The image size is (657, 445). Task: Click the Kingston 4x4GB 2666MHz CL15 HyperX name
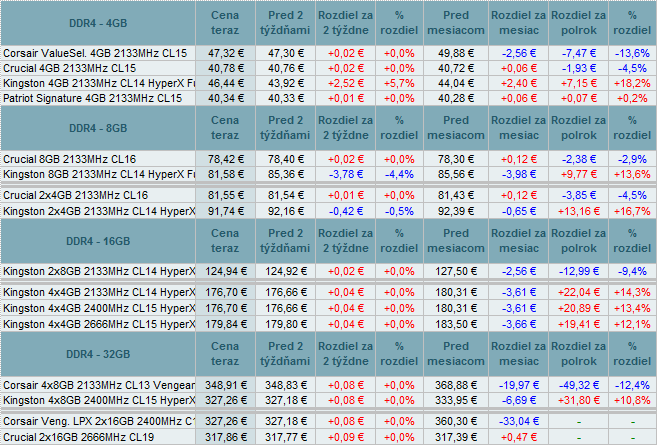[99, 324]
